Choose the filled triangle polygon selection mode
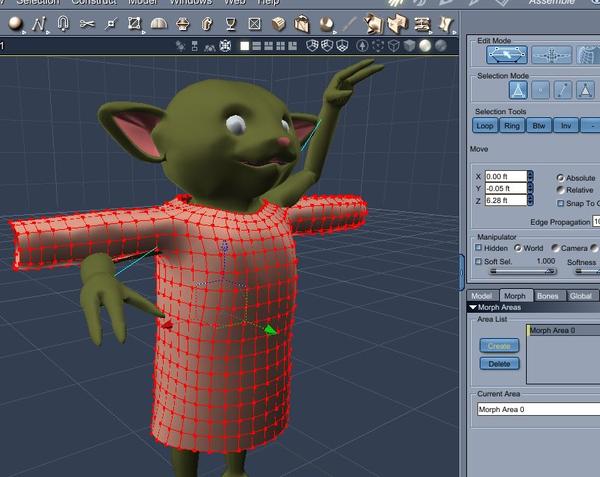The height and width of the screenshot is (477, 600). tap(585, 90)
